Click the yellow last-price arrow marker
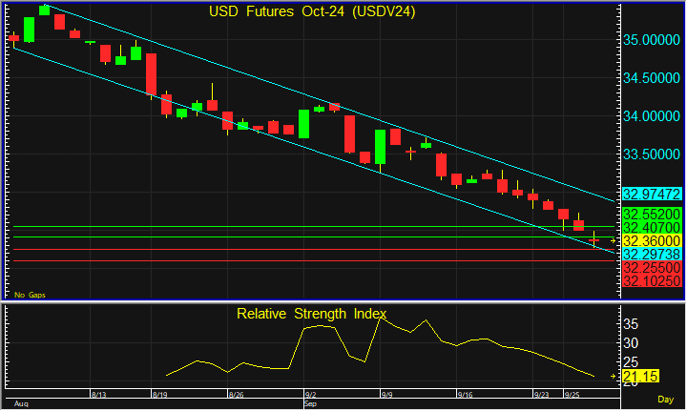Image resolution: width=687 pixels, height=411 pixels. coord(613,241)
